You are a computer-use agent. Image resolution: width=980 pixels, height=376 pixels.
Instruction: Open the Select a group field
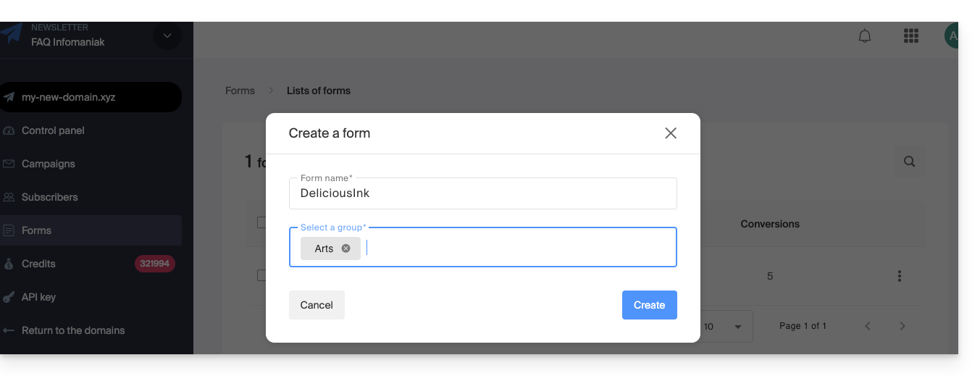pos(518,248)
